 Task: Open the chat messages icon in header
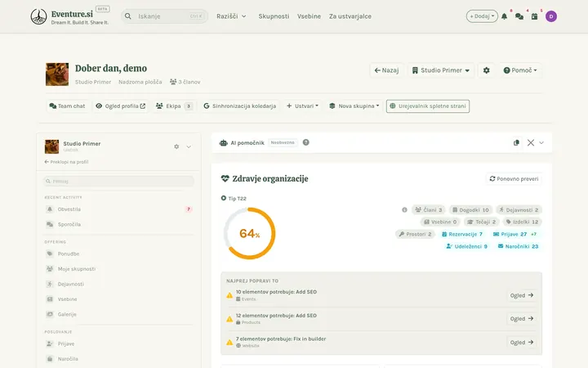pos(519,16)
